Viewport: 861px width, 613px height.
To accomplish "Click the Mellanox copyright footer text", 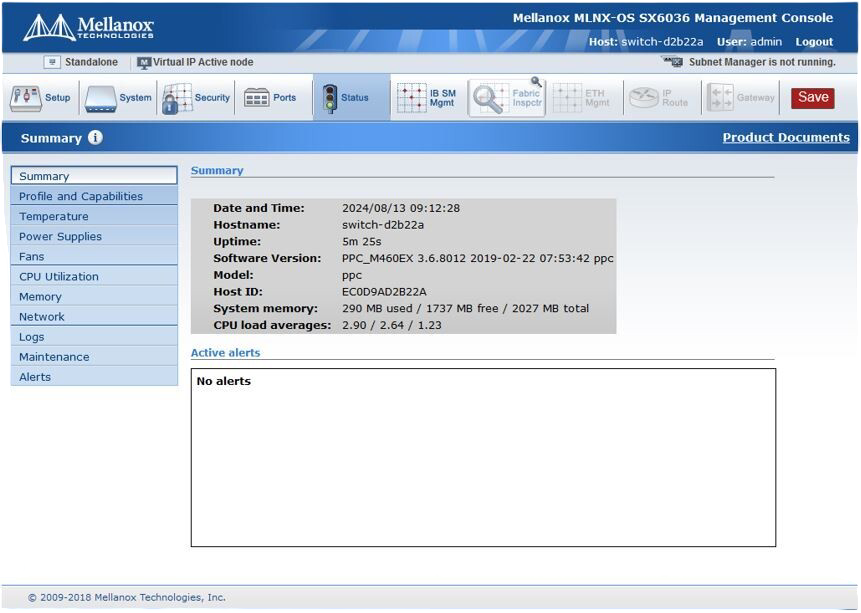I will pos(127,597).
